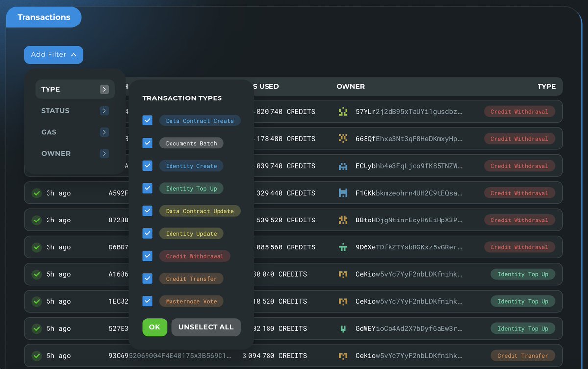The image size is (588, 369).
Task: Collapse the Add Filter dropdown
Action: tap(53, 54)
